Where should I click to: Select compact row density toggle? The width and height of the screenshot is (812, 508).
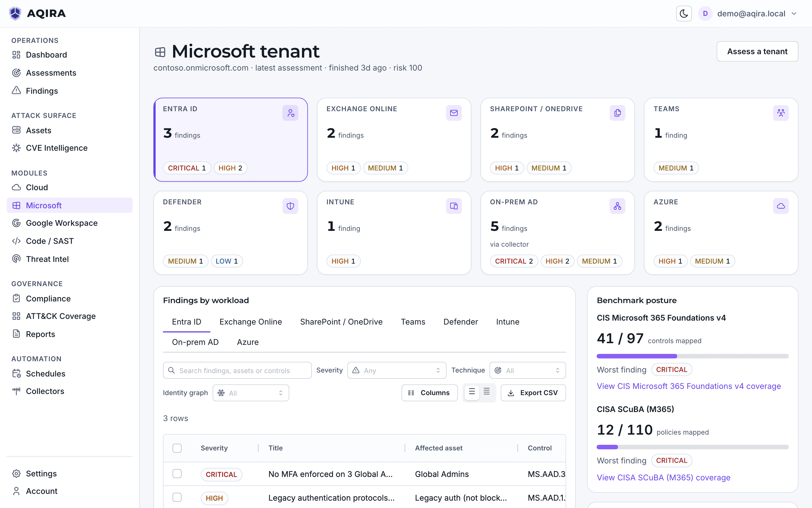pos(487,392)
